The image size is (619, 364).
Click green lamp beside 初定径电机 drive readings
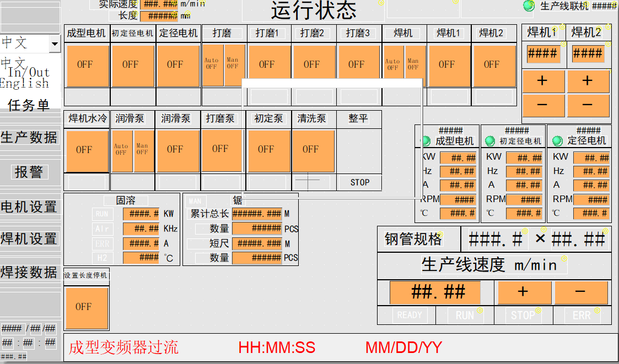tap(490, 141)
